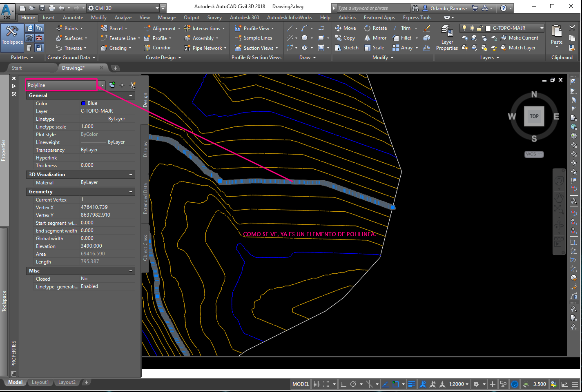582x392 pixels.
Task: Select the Move tool in Modify panel
Action: pyautogui.click(x=346, y=28)
